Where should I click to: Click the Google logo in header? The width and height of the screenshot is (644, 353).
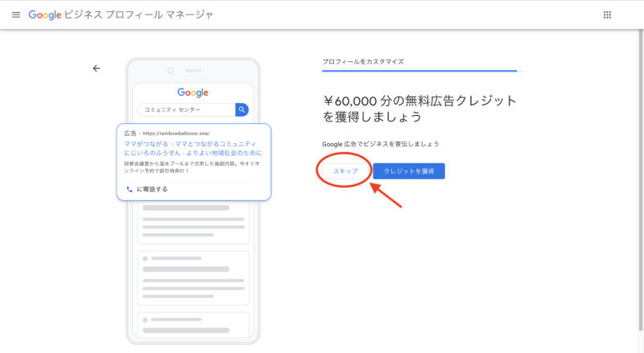pyautogui.click(x=45, y=14)
